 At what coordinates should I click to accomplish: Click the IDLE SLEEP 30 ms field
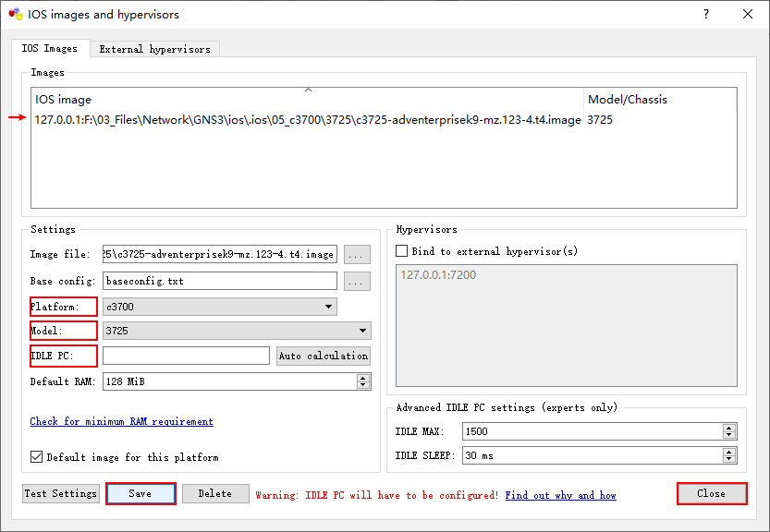(x=593, y=455)
